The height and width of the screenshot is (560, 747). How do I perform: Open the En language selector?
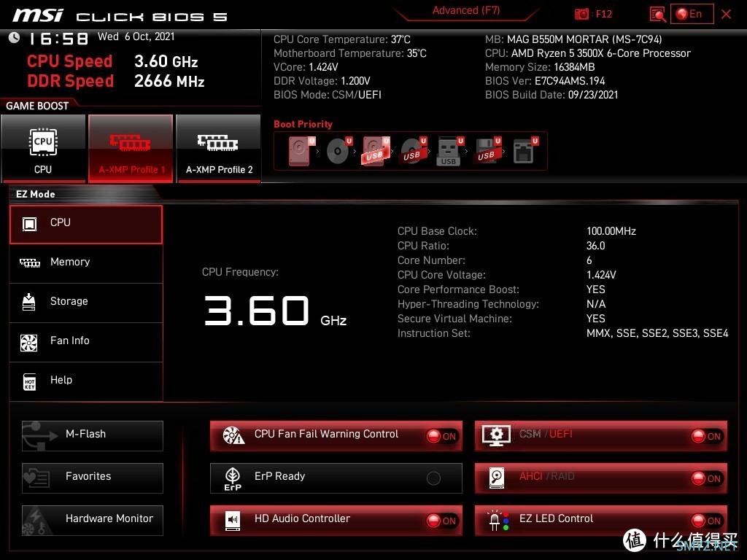coord(692,14)
